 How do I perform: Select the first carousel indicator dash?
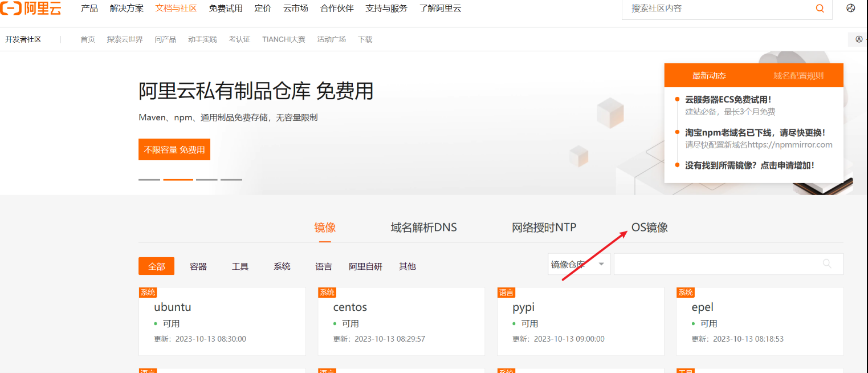pyautogui.click(x=149, y=180)
